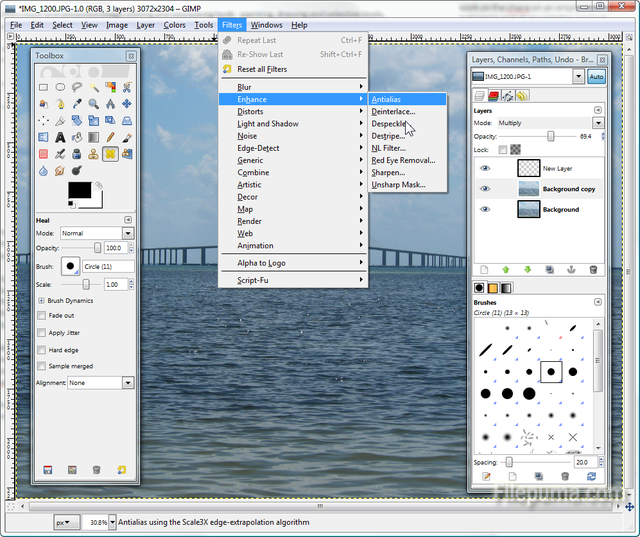Screen dimensions: 640x537
Task: Select the Scissors select tool
Action: pos(127,87)
